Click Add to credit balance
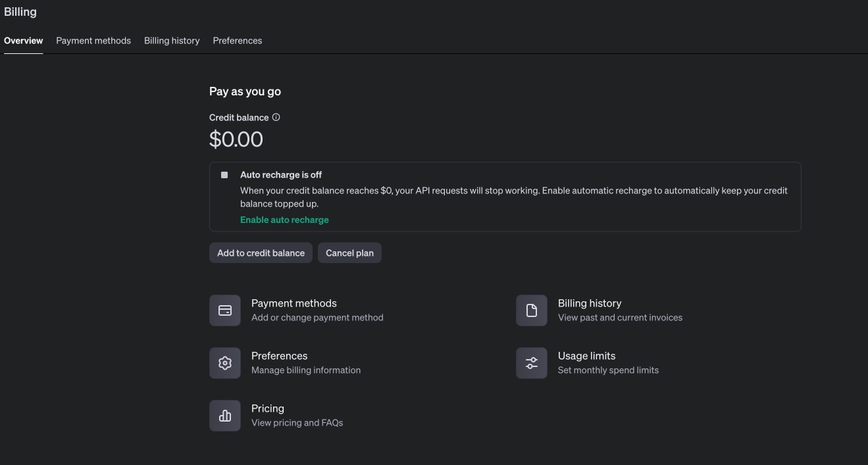This screenshot has width=868, height=465. coord(261,253)
